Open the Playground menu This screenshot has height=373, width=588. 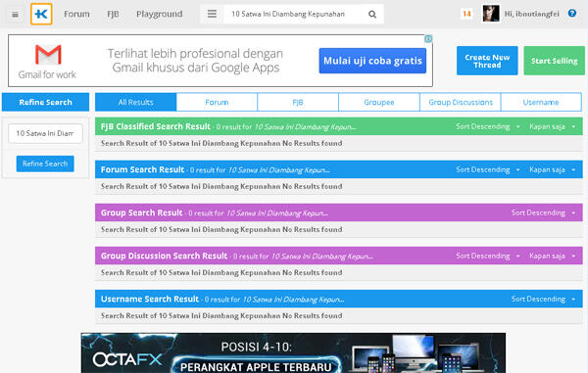tap(160, 14)
